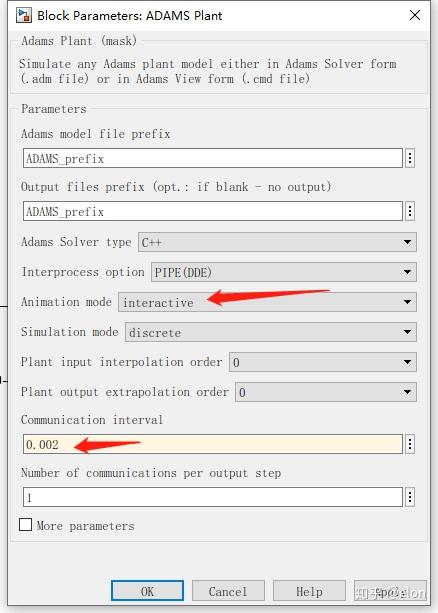Change the Animation mode dropdown
The width and height of the screenshot is (438, 613).
267,302
